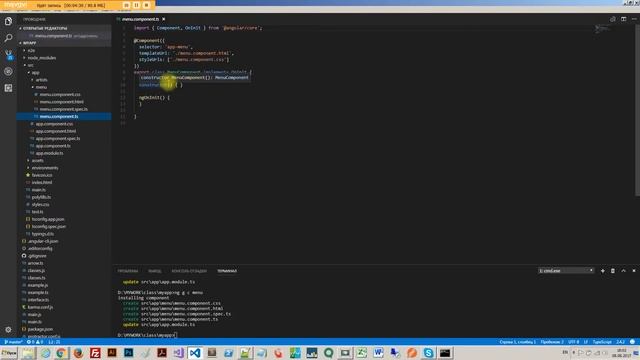
Task: Close the menu.component.ts editor tab
Action: pos(164,19)
